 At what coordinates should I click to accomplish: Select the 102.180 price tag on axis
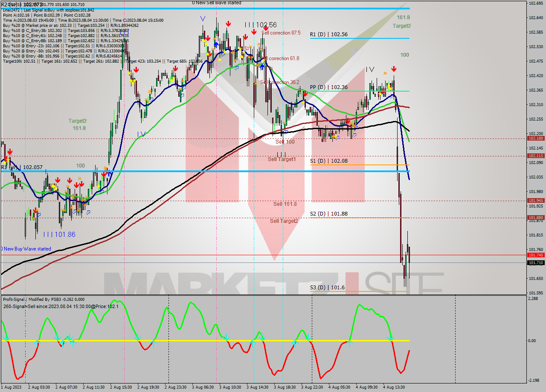coord(536,138)
